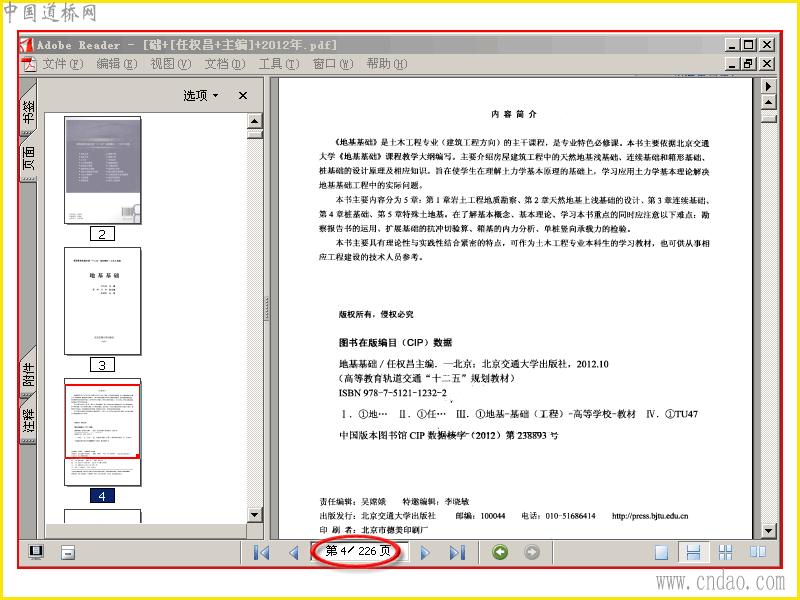Screen dimensions: 800x600
Task: Close the document with the menu-bar X
Action: tap(767, 64)
